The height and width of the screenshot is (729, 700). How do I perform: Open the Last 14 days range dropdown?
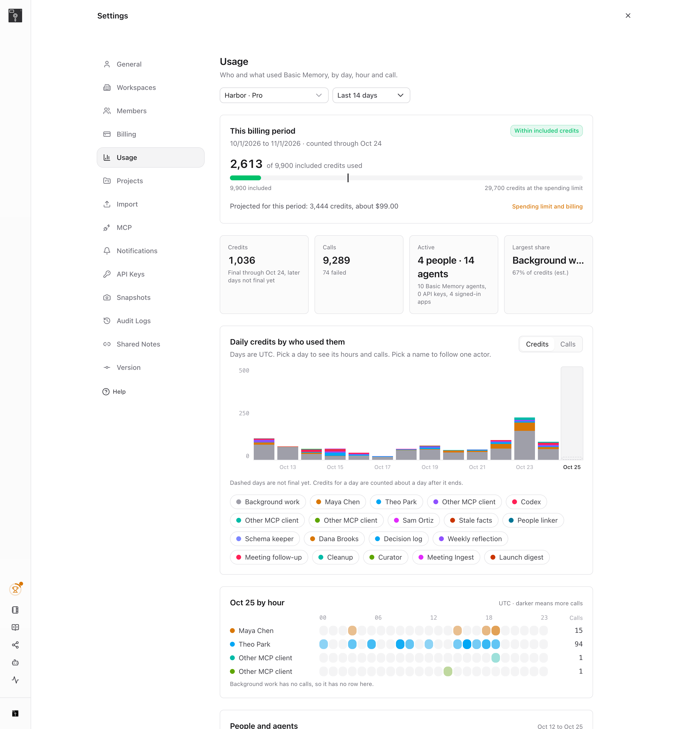tap(371, 95)
